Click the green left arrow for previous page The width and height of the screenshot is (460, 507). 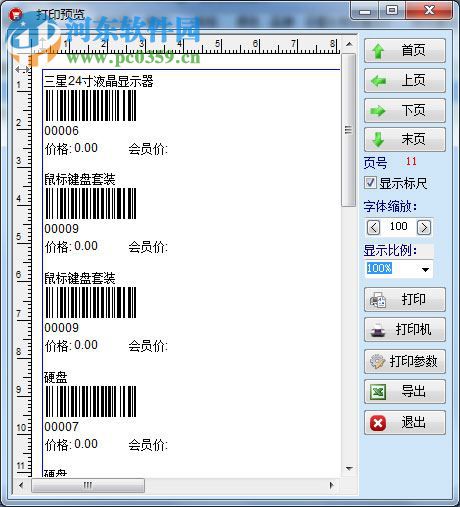[x=378, y=81]
